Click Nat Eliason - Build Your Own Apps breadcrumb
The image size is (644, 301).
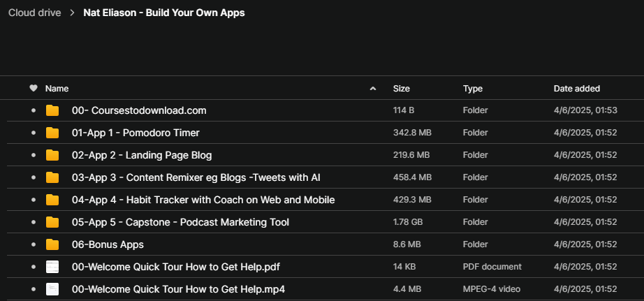164,13
